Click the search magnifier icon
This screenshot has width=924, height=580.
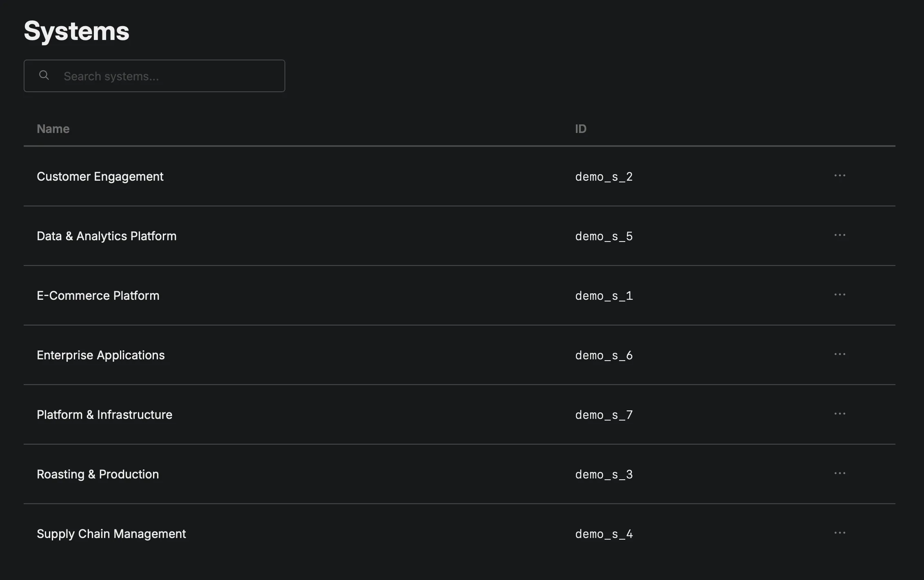coord(44,75)
